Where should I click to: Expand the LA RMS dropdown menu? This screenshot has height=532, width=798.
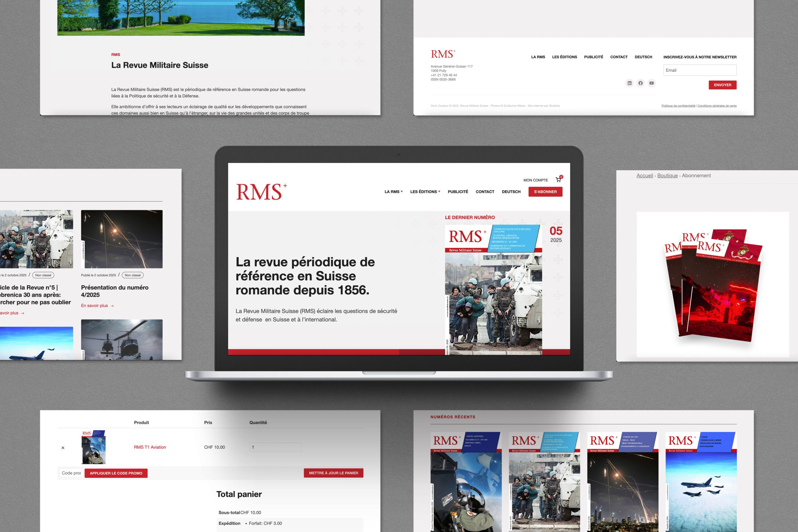[x=394, y=192]
